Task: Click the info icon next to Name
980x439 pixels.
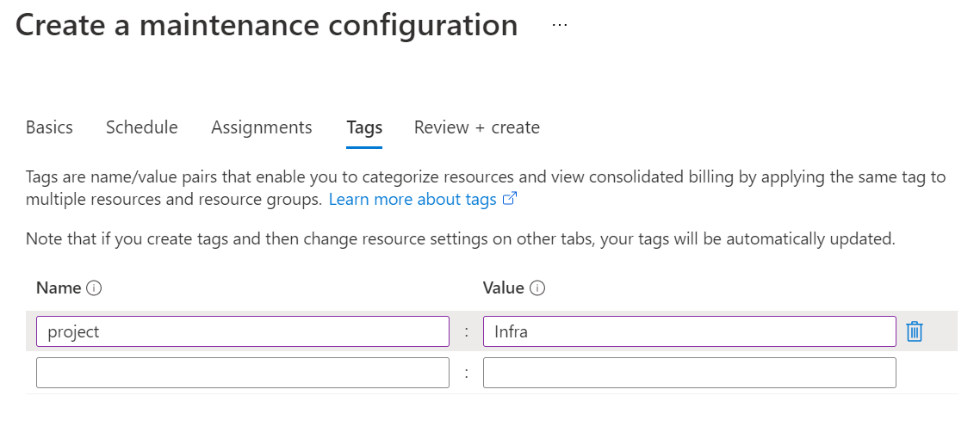Action: point(95,288)
